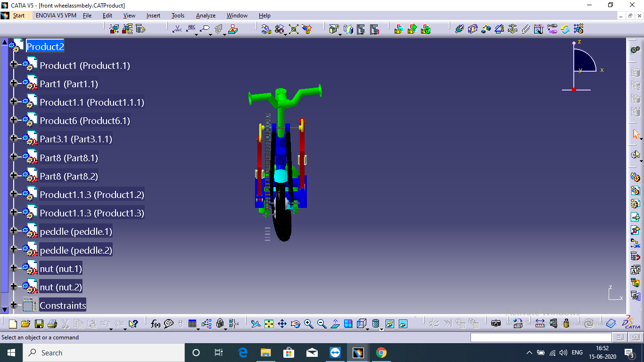Toggle the Multi-View quad window icon
This screenshot has height=362, width=644.
(x=348, y=324)
